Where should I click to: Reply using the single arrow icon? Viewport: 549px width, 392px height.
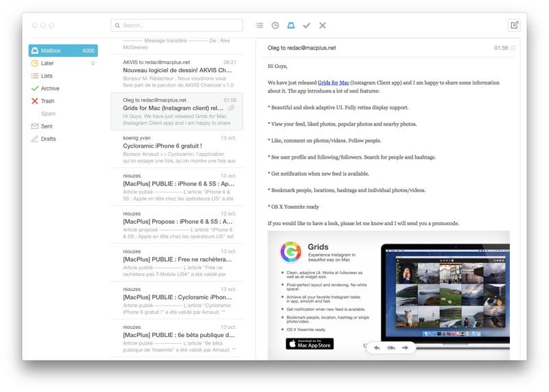377,347
